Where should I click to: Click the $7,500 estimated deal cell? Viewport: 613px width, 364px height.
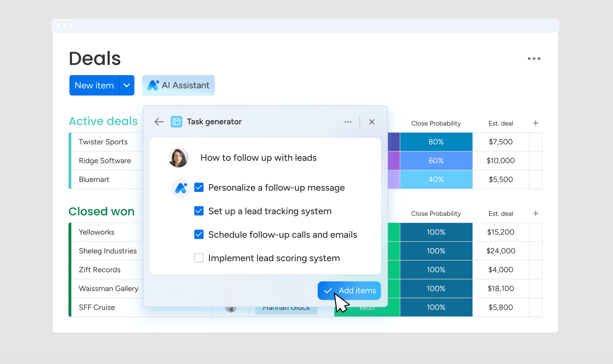pyautogui.click(x=501, y=142)
